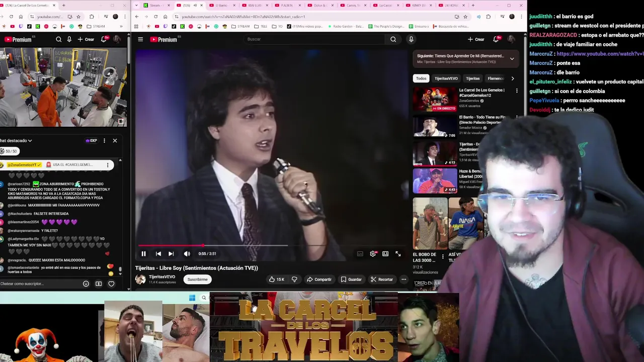Exit fullscreen in video player

pyautogui.click(x=398, y=254)
